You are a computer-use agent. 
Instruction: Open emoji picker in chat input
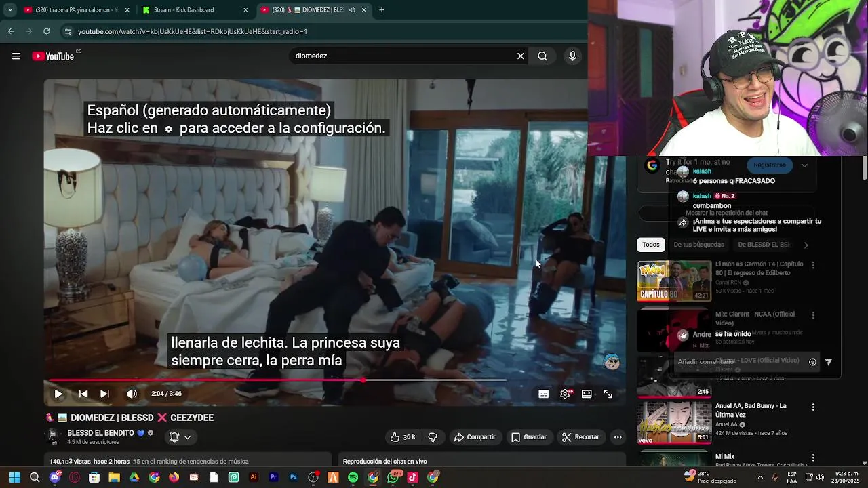(x=812, y=362)
